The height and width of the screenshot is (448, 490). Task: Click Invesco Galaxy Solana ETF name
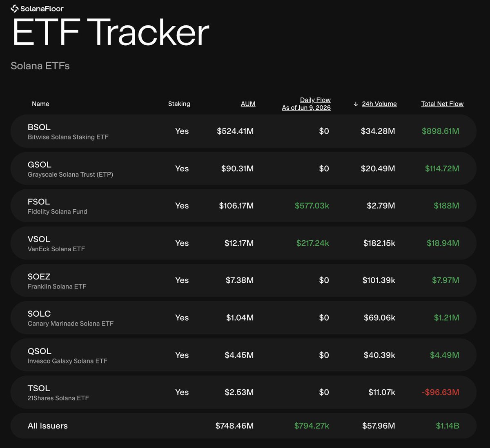pos(67,361)
